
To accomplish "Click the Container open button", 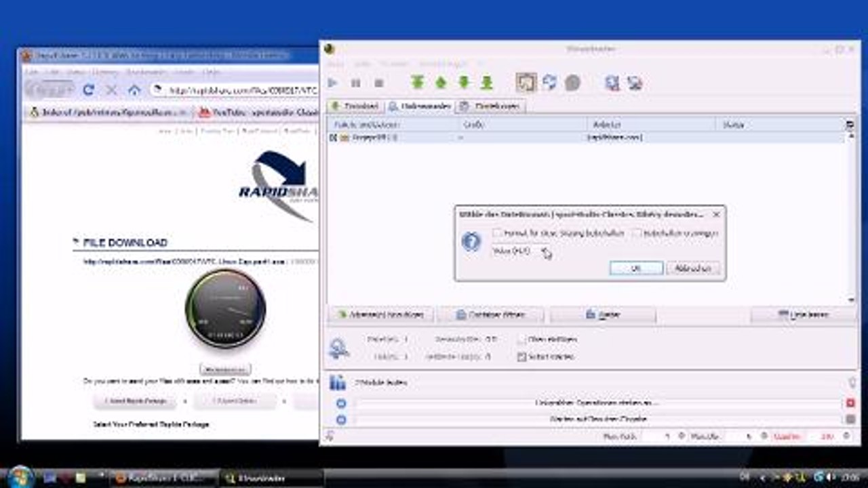I will (491, 314).
